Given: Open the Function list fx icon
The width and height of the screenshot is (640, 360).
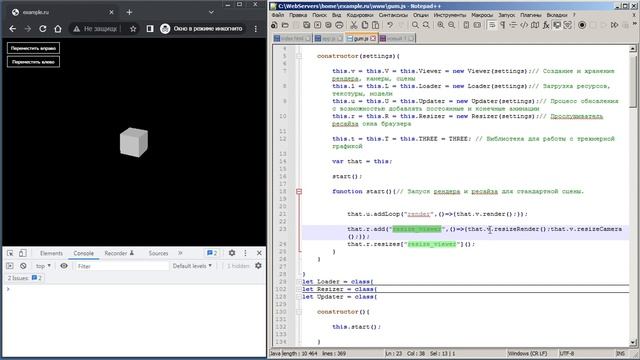Looking at the screenshot, I should coord(546,25).
